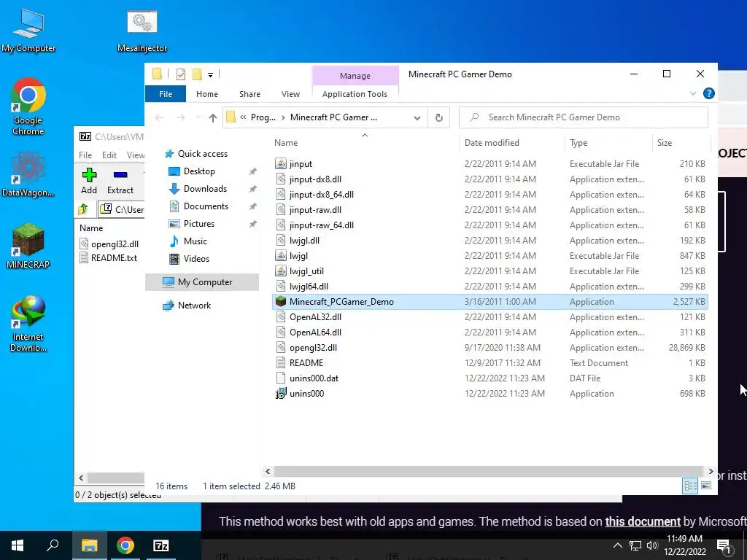The height and width of the screenshot is (560, 747).
Task: Switch to Large icons view layout icon
Action: point(706,486)
